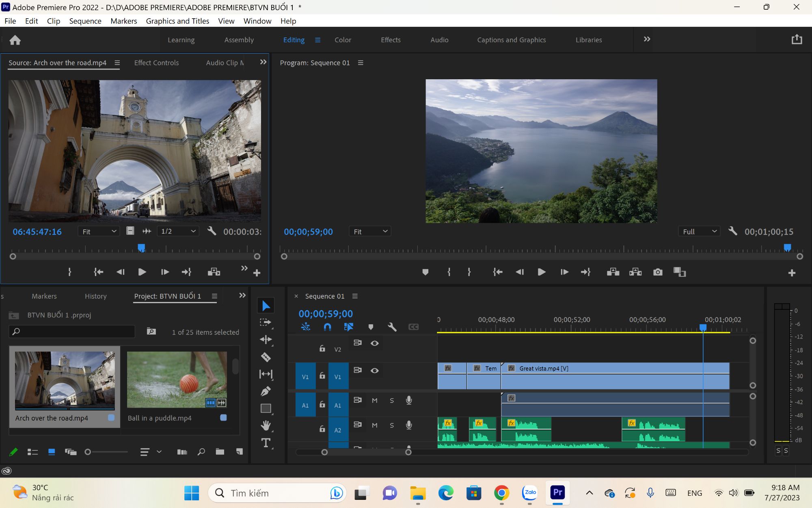
Task: Adjust project thumbnail size slider
Action: (x=107, y=452)
